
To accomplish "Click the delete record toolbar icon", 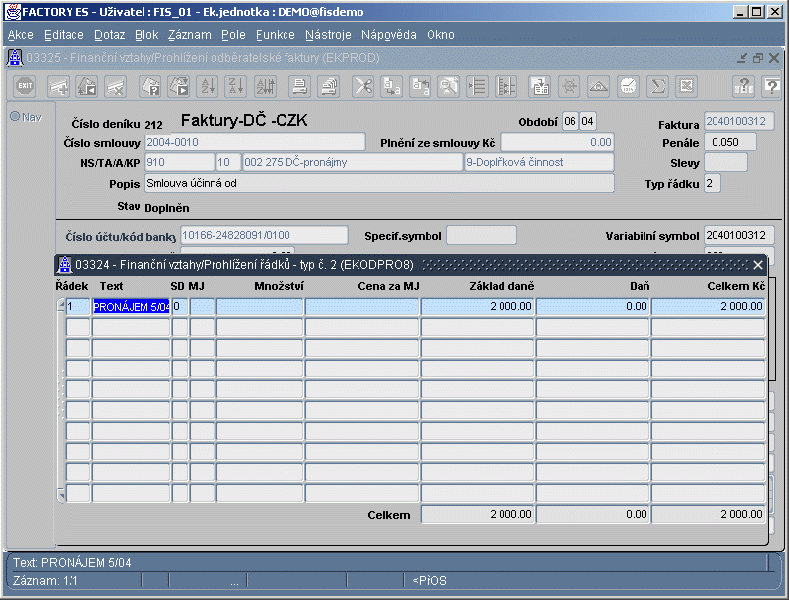I will (115, 87).
